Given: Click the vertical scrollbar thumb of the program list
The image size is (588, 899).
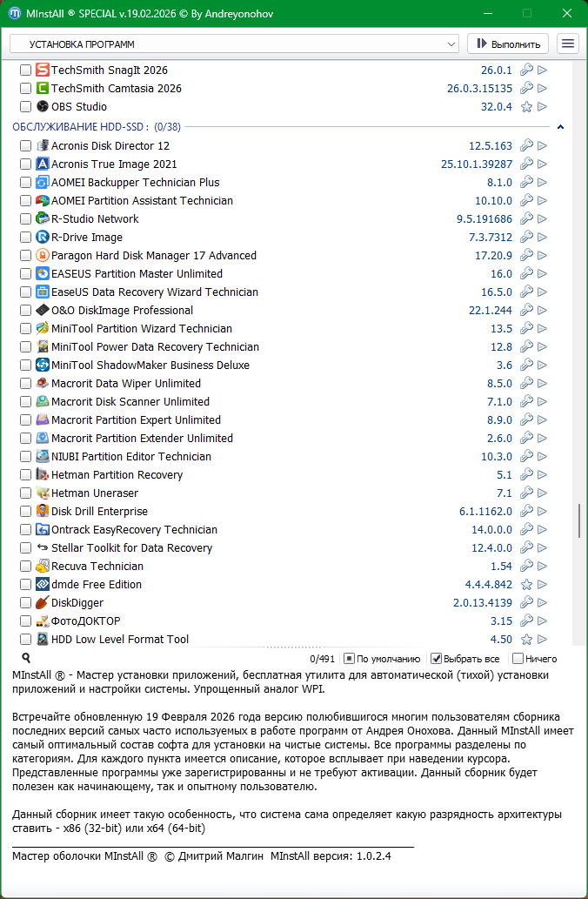Looking at the screenshot, I should pyautogui.click(x=579, y=521).
